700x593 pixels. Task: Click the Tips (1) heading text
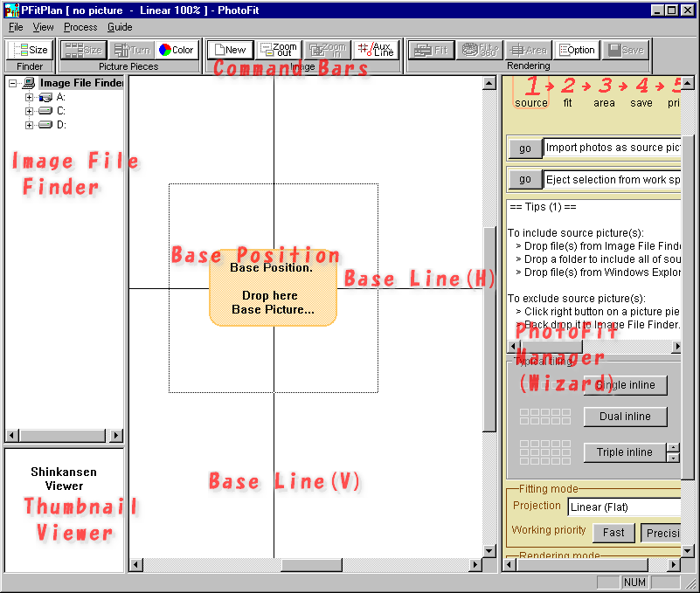[543, 207]
